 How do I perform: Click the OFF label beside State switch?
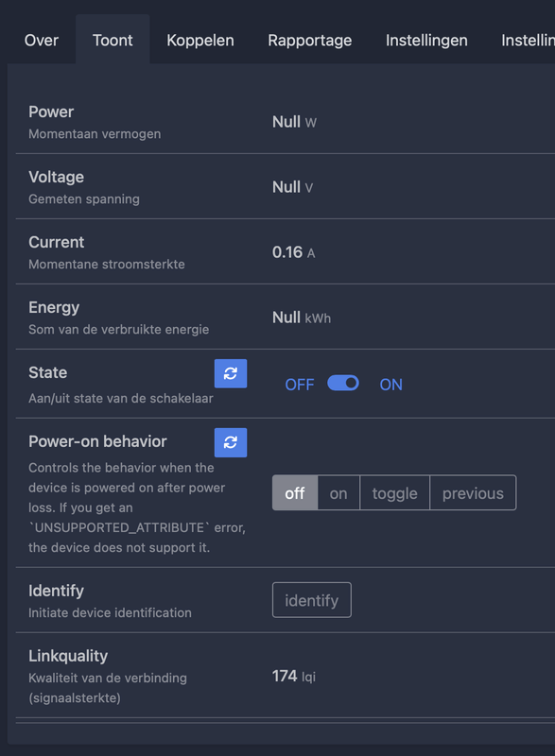(300, 385)
